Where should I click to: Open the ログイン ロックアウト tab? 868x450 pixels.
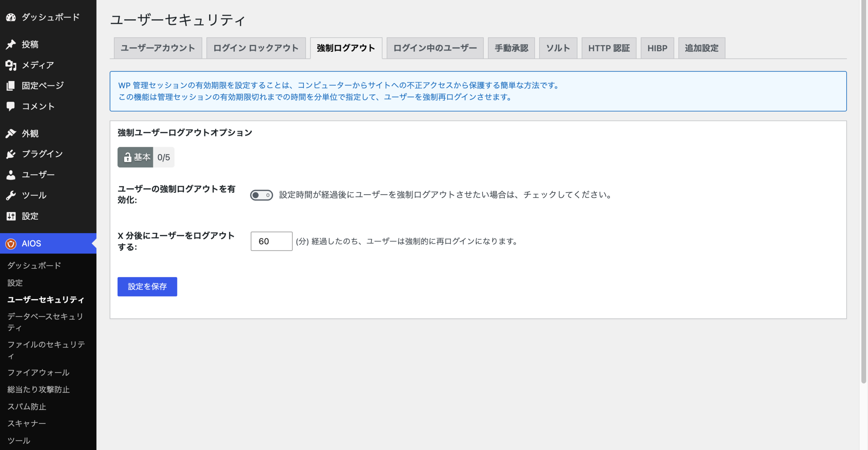[256, 48]
